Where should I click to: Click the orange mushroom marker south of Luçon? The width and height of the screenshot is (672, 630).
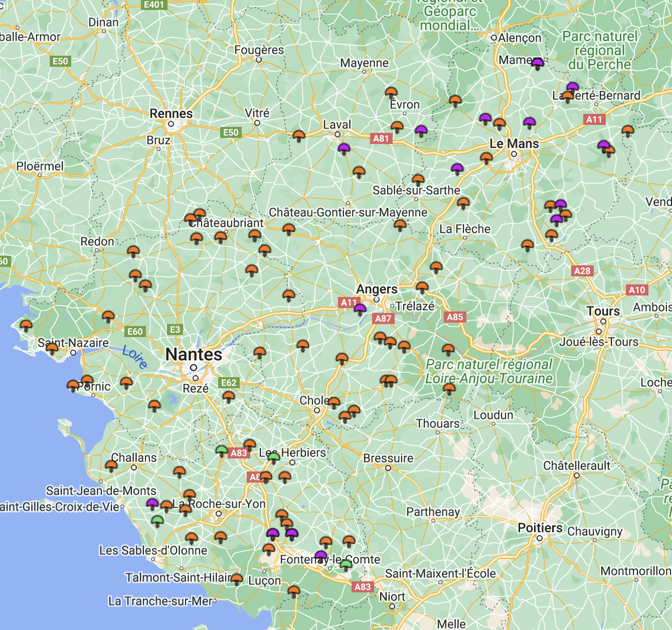[x=294, y=591]
